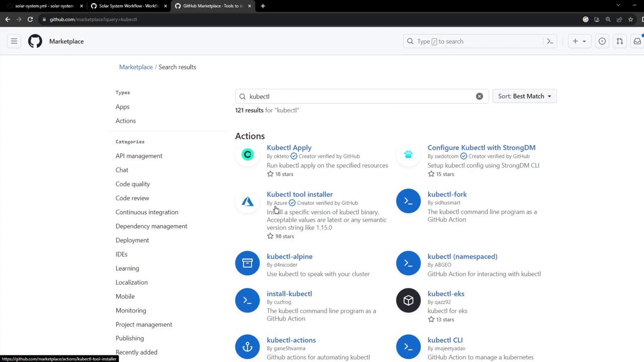Click the Azure logo for Kubectl tool installer
The image size is (644, 362).
click(x=248, y=202)
